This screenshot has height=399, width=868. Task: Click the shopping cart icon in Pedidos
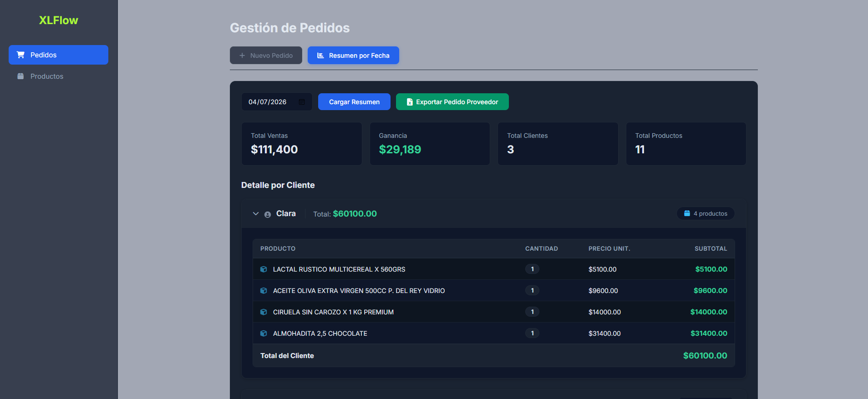20,55
